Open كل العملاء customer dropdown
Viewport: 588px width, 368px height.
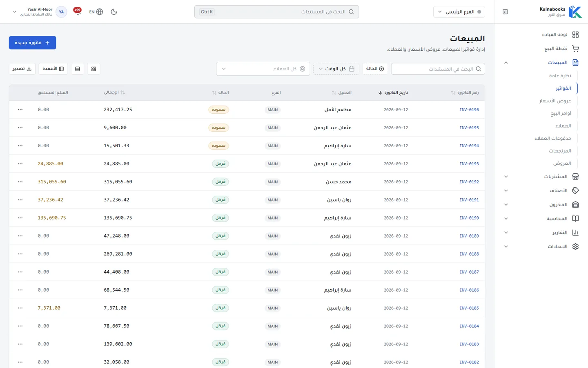click(263, 69)
